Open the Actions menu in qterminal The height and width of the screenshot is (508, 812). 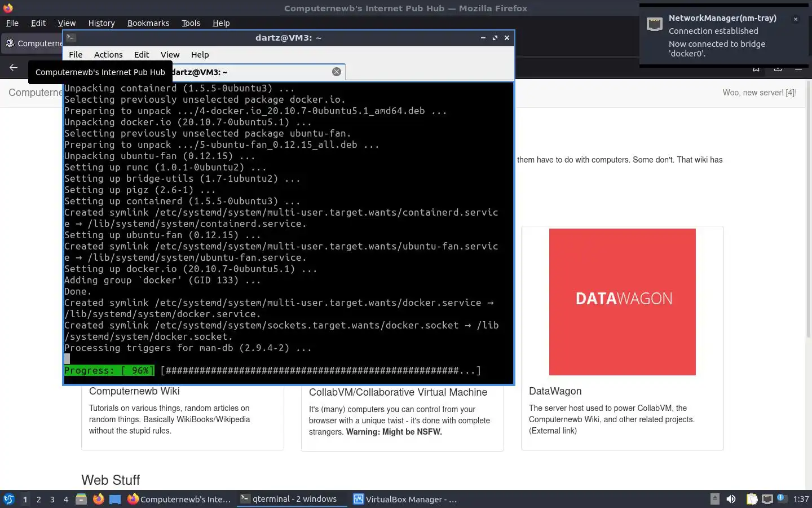coord(108,55)
